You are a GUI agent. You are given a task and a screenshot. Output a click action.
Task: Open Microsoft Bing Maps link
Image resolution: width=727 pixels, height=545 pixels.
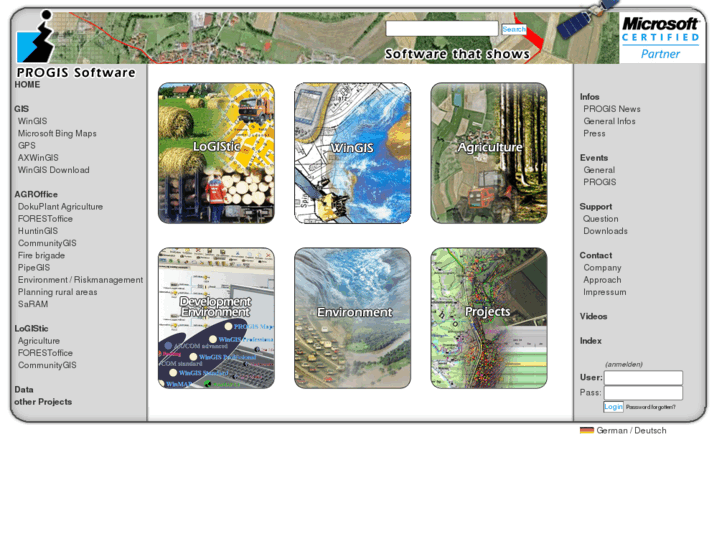click(x=57, y=133)
